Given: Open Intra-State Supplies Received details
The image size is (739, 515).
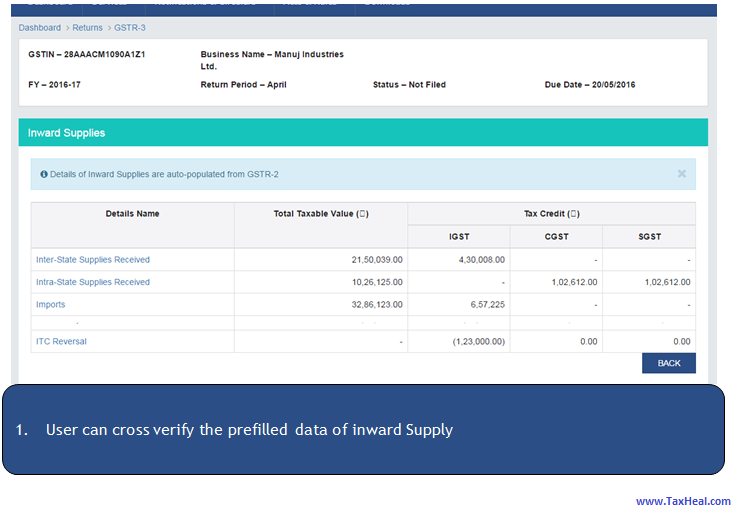Looking at the screenshot, I should (93, 282).
